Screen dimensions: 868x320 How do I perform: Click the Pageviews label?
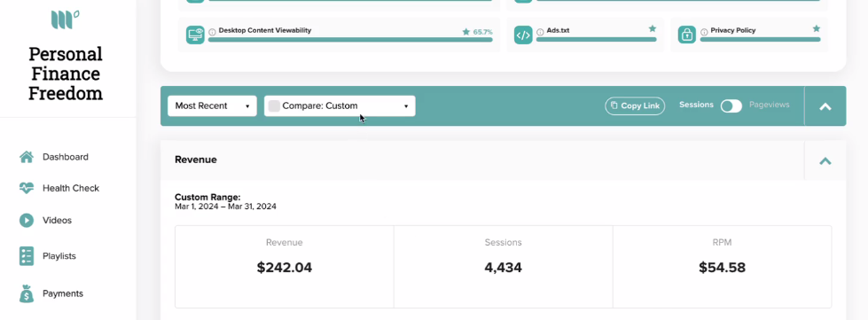point(769,105)
